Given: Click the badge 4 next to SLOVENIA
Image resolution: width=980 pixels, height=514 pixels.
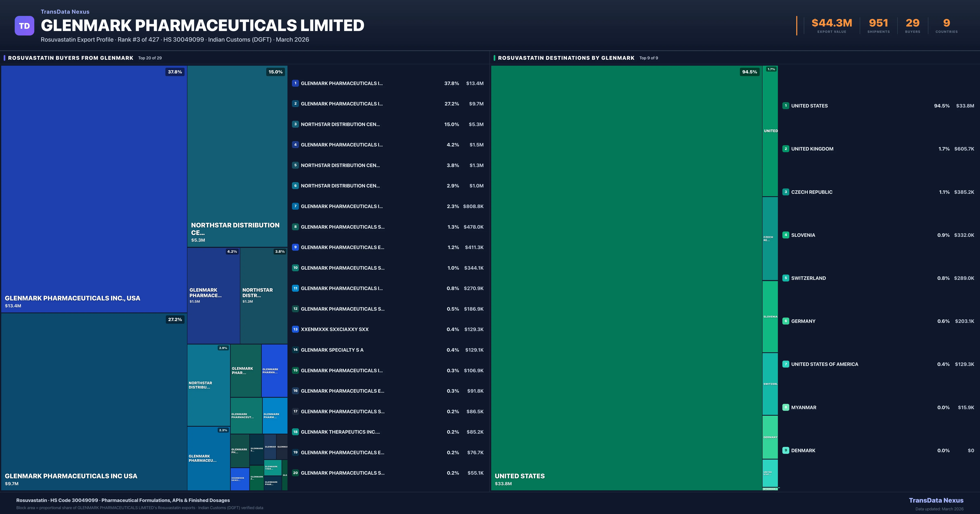Looking at the screenshot, I should click(x=786, y=235).
